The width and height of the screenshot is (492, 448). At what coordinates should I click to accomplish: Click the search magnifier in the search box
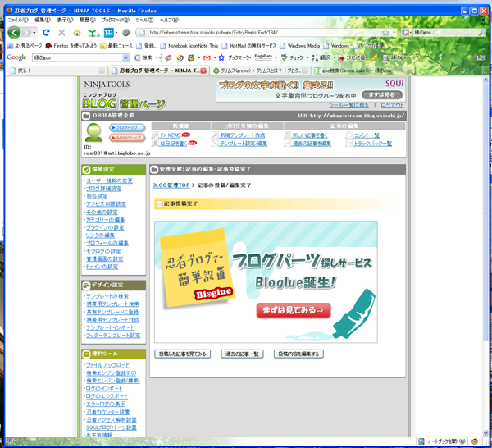481,32
